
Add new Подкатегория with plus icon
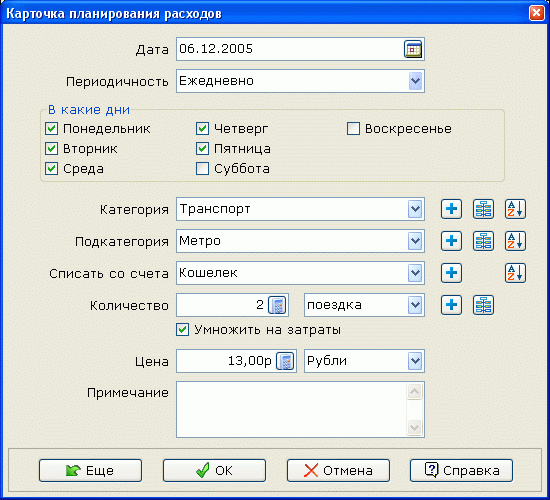click(x=451, y=241)
